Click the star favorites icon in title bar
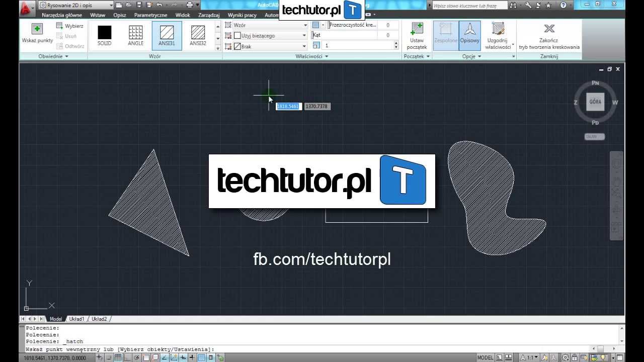 click(548, 5)
